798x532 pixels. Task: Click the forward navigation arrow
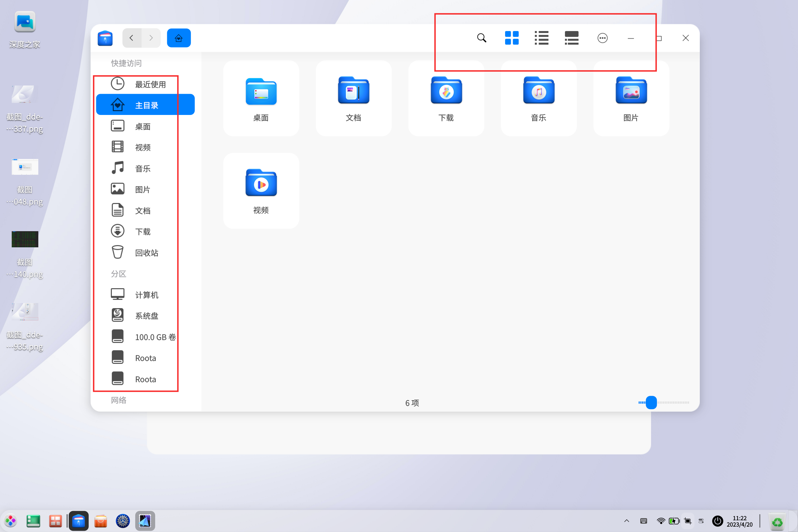[151, 38]
